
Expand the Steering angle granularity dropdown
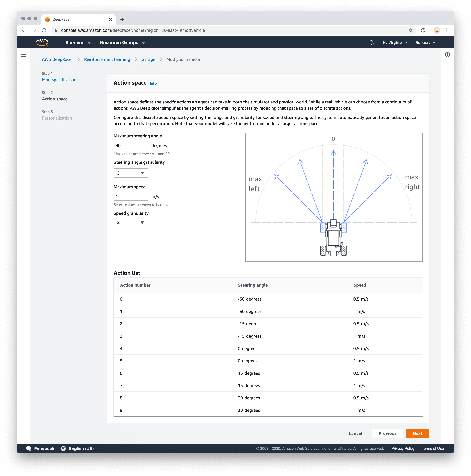coord(131,173)
